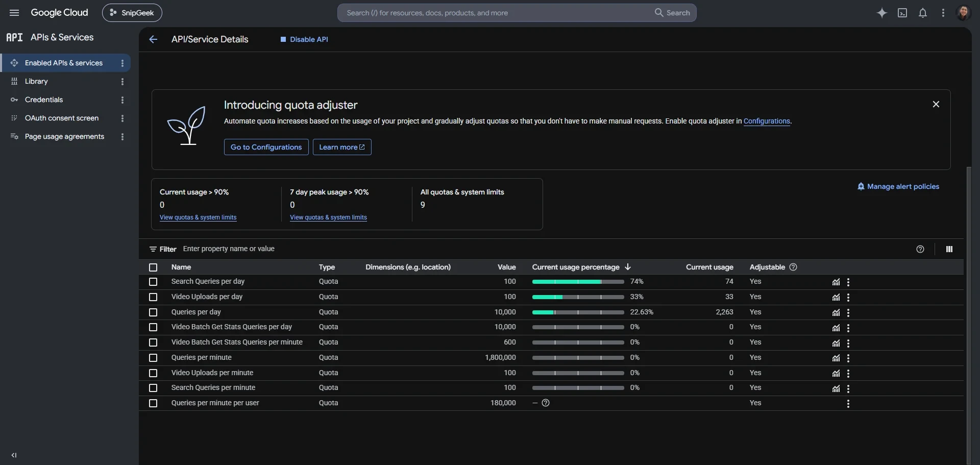Open more actions for Queries per day row
980x465 pixels.
(848, 312)
